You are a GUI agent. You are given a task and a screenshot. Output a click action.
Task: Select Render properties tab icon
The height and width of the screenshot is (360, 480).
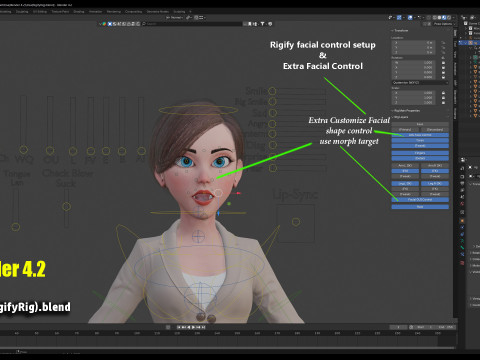[462, 177]
